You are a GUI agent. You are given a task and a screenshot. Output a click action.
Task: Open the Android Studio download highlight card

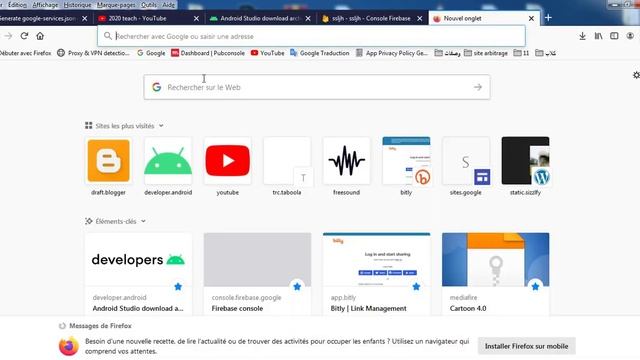(x=138, y=274)
